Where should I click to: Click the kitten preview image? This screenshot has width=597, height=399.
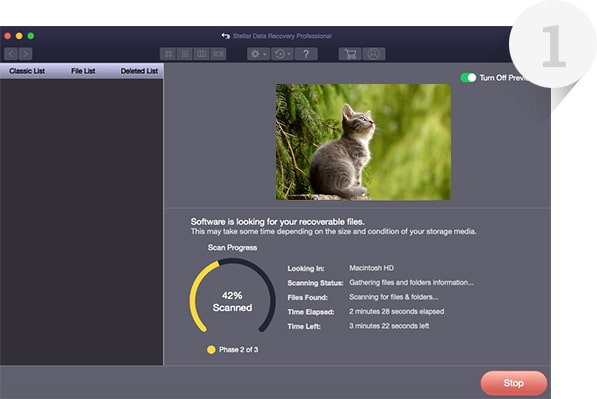(363, 142)
